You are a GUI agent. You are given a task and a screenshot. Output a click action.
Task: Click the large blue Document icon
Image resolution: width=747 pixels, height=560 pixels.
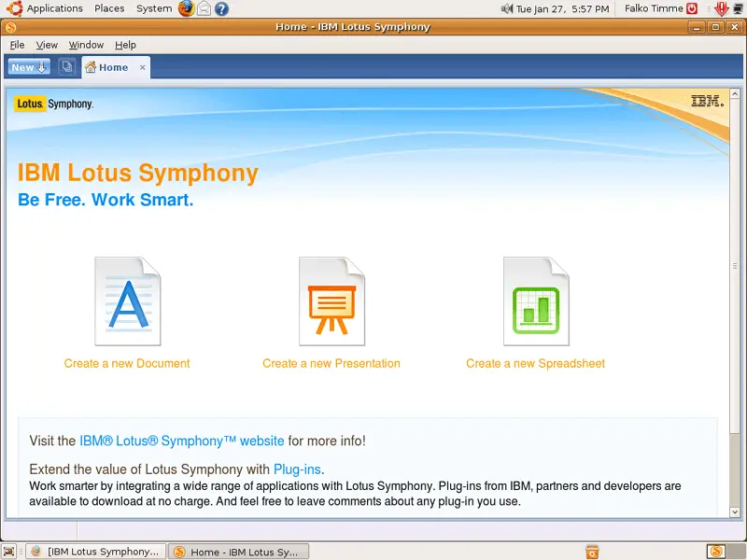[128, 301]
